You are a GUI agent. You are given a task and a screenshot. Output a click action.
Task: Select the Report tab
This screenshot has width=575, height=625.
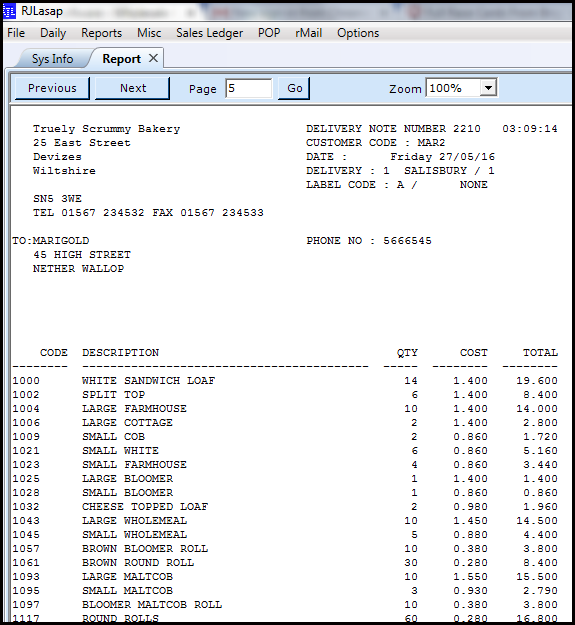coord(122,59)
